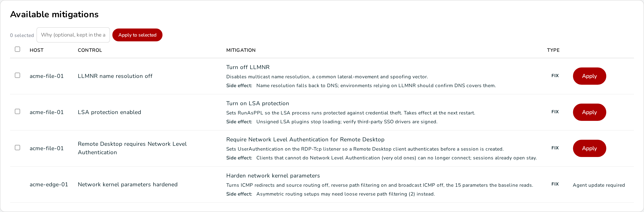Screen dimensions: 644x212
Task: Apply the Turn on LSA protection mitigation
Action: [x=589, y=112]
